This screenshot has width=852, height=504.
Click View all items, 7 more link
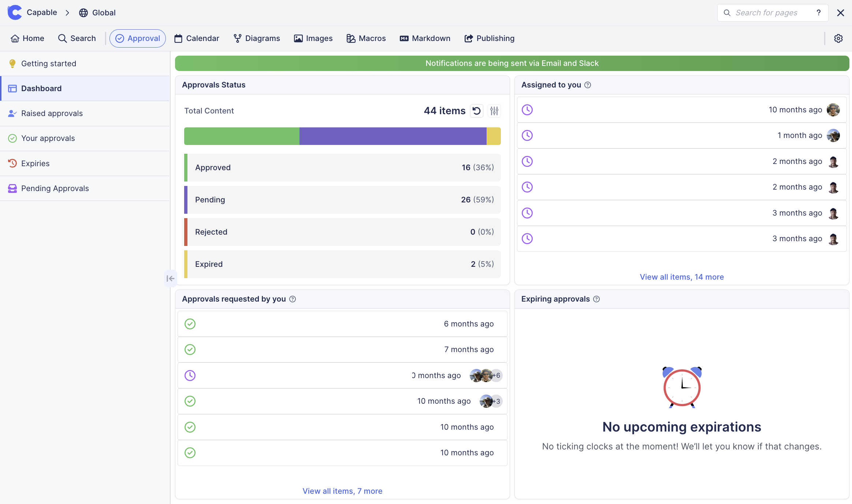click(x=342, y=491)
